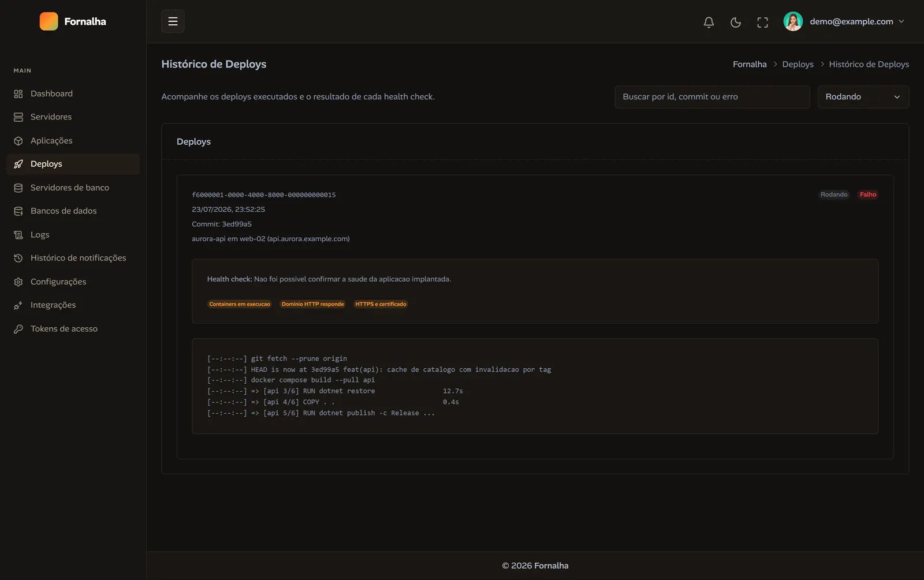The width and height of the screenshot is (924, 580).
Task: Click the Histórico de notificações clock icon
Action: click(18, 258)
